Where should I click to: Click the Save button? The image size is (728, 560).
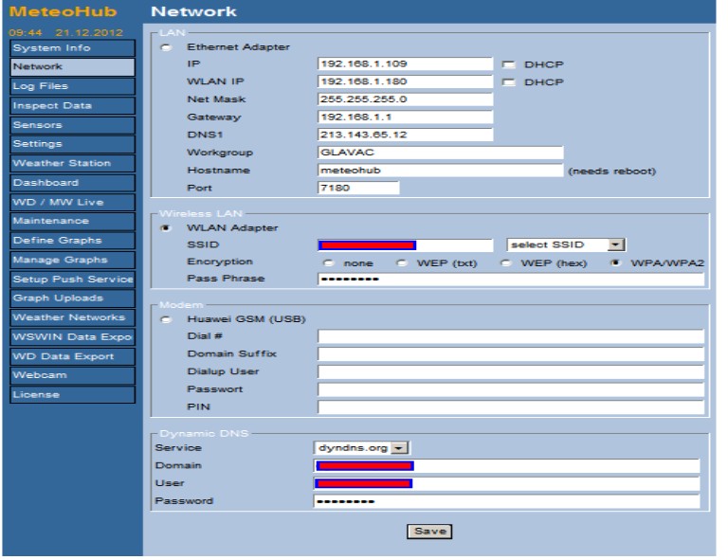click(x=428, y=532)
